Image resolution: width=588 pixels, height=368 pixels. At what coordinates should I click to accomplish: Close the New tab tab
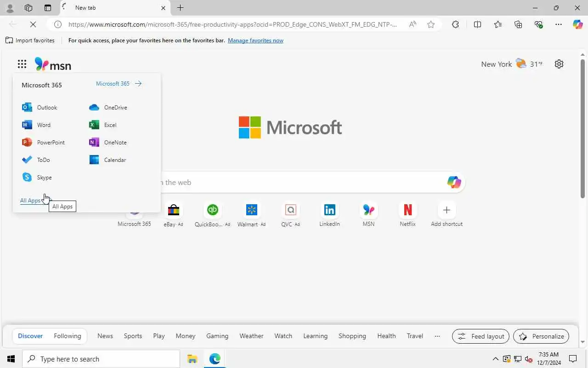[163, 8]
